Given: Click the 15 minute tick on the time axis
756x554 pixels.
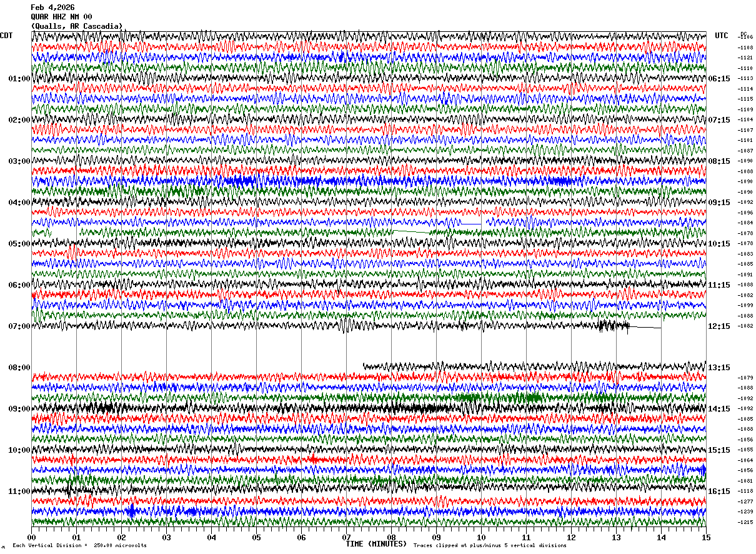Looking at the screenshot, I should click(x=705, y=537).
